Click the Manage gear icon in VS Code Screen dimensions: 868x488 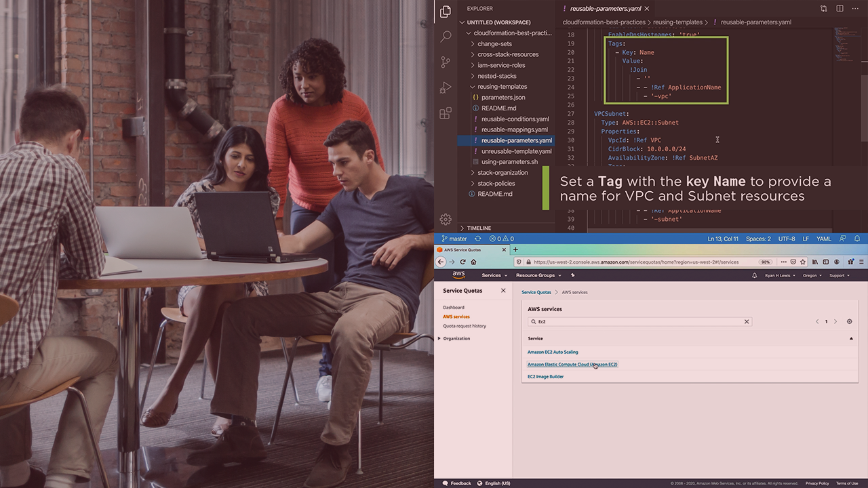coord(446,219)
